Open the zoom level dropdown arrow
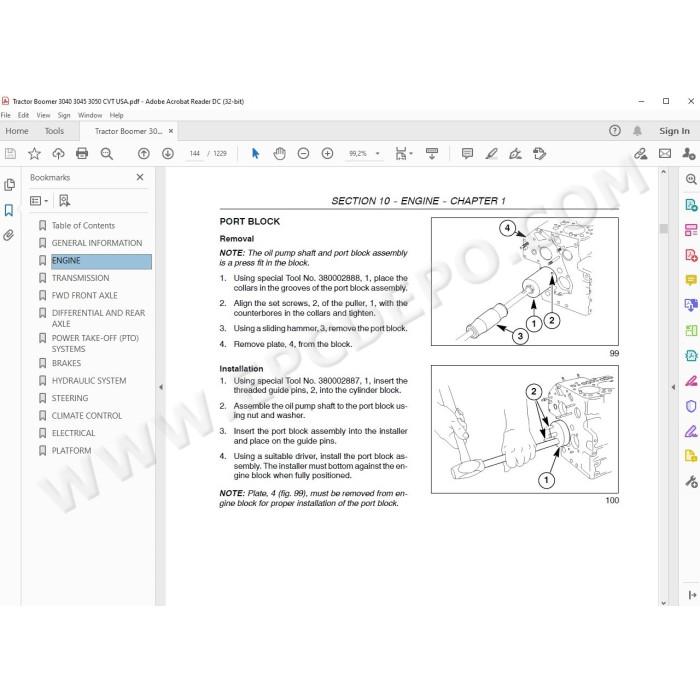This screenshot has width=700, height=700. [378, 154]
